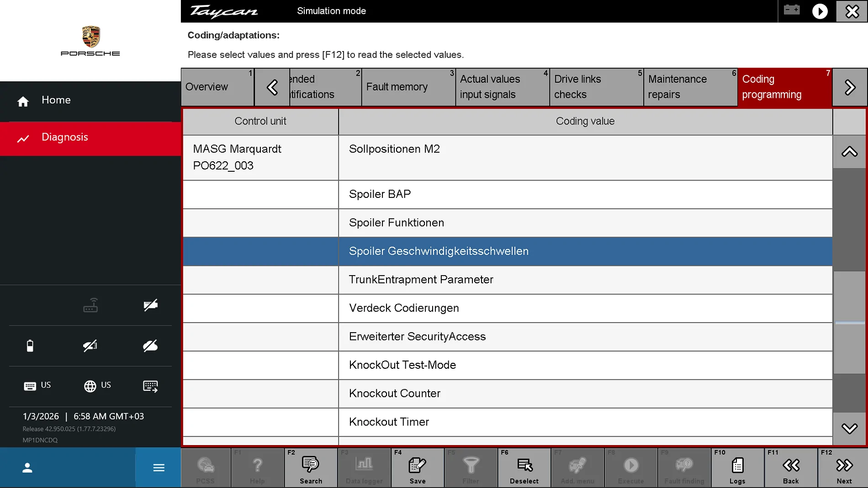Open the on-screen keyboard icon
Viewport: 868px width, 488px height.
150,386
